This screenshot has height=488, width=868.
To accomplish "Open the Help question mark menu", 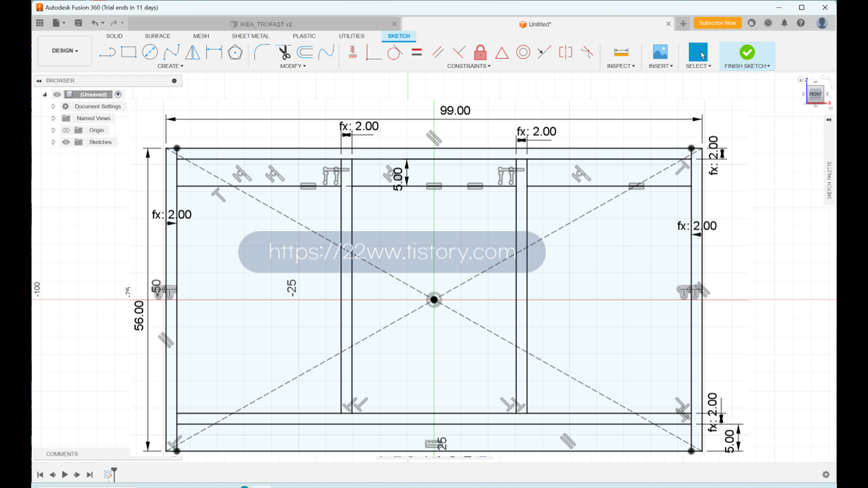I will pyautogui.click(x=801, y=23).
